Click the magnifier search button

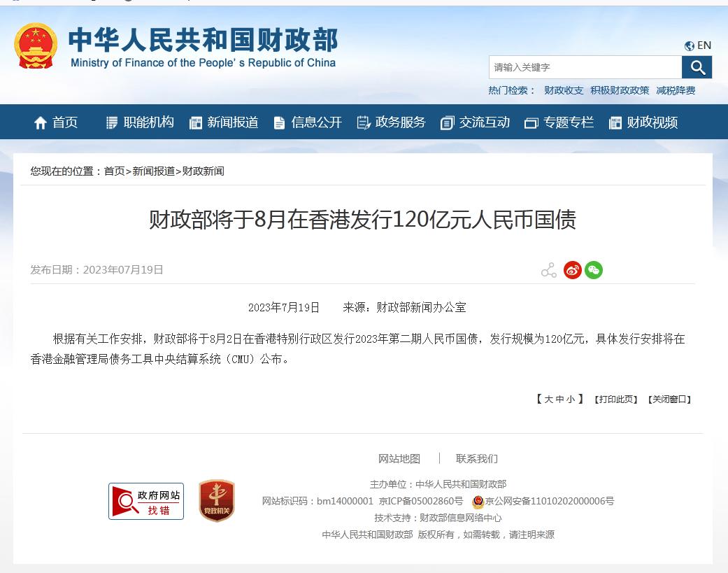697,67
